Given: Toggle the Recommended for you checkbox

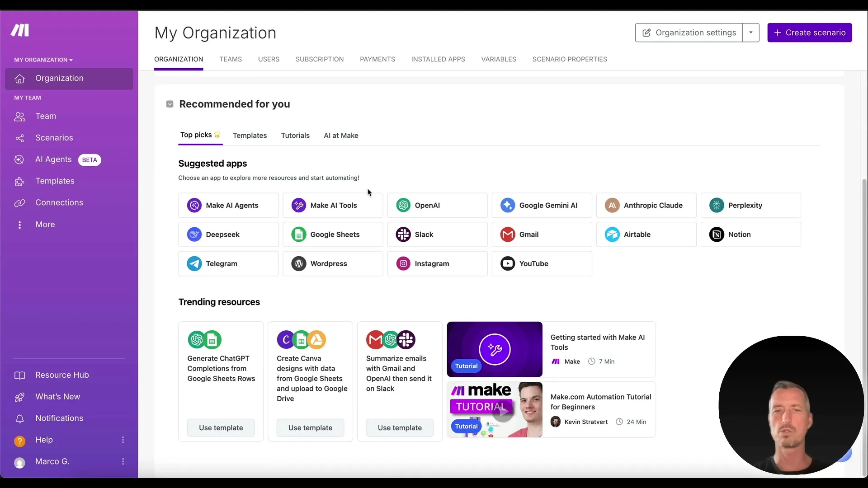Looking at the screenshot, I should (x=170, y=104).
